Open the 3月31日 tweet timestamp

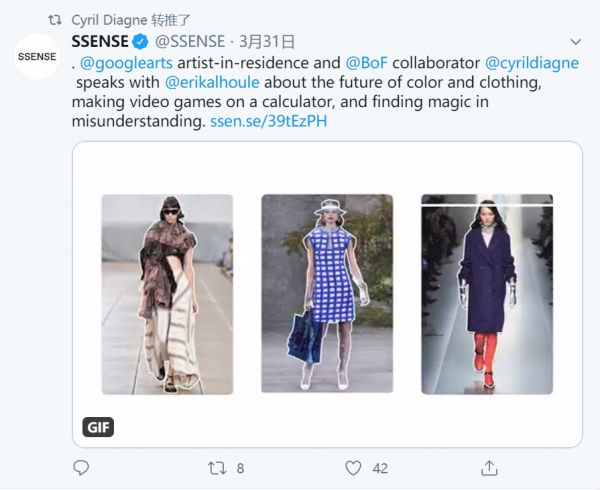click(x=267, y=41)
